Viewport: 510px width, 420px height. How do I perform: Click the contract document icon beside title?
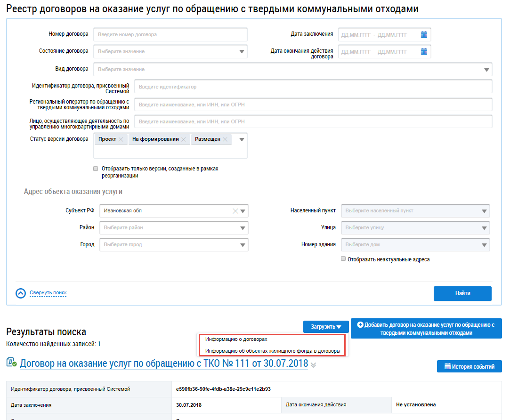click(x=12, y=363)
